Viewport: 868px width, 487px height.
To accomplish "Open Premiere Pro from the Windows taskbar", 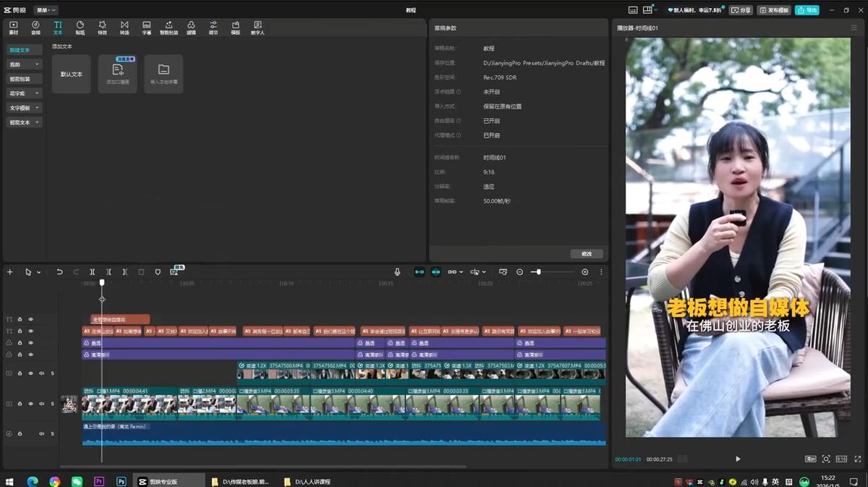I will pyautogui.click(x=99, y=481).
